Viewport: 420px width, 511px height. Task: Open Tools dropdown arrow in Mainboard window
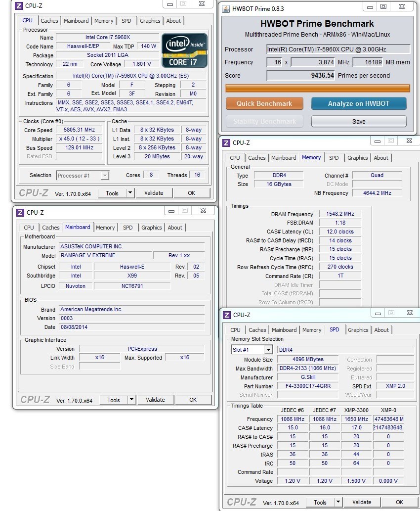coord(131,400)
